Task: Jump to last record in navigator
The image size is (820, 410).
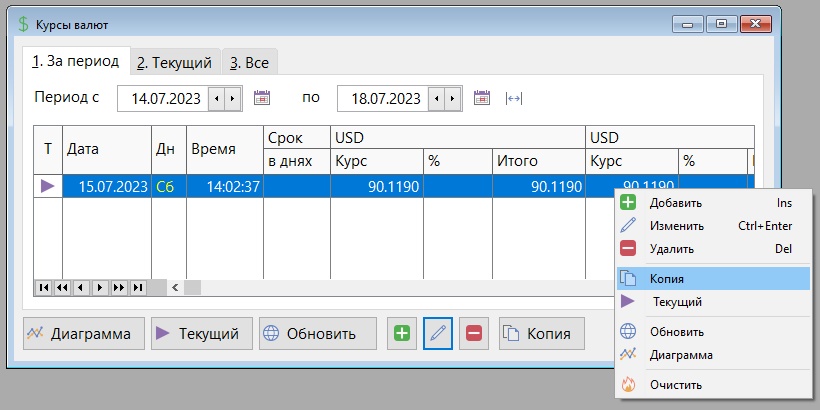Action: coord(138,288)
